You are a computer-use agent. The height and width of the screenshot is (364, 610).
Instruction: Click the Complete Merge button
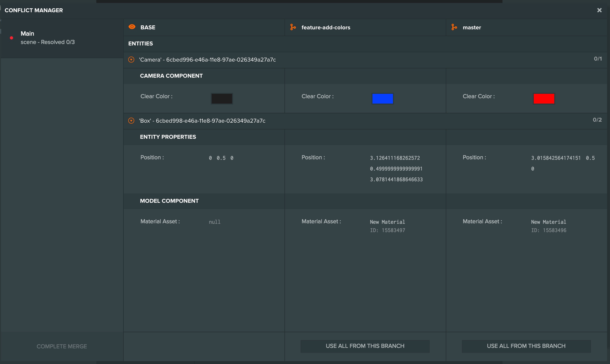62,346
